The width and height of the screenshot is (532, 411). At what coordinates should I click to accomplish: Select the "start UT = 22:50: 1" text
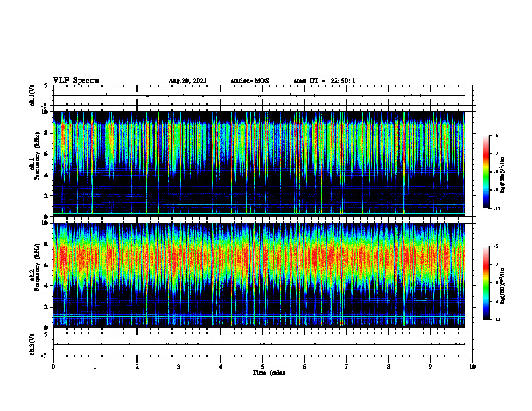click(324, 81)
